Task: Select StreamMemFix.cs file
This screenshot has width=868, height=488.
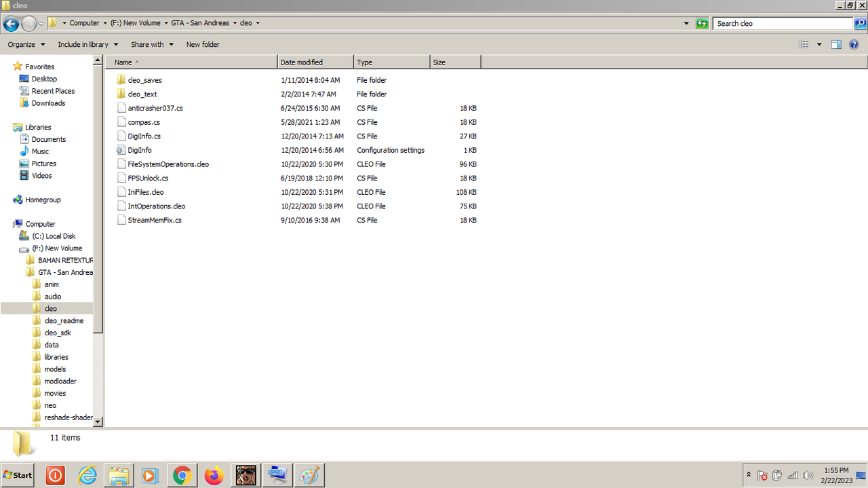Action: pos(155,221)
